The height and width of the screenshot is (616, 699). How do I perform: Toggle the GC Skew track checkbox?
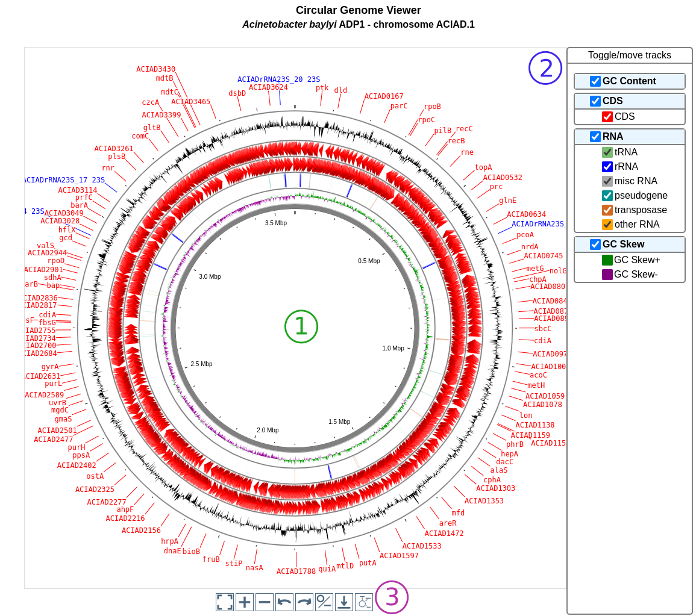click(595, 244)
